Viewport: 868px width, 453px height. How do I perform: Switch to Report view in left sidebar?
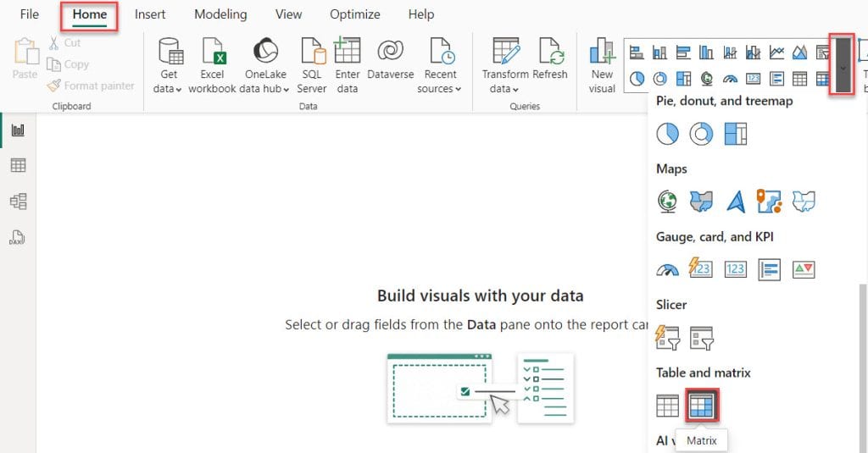pos(19,130)
